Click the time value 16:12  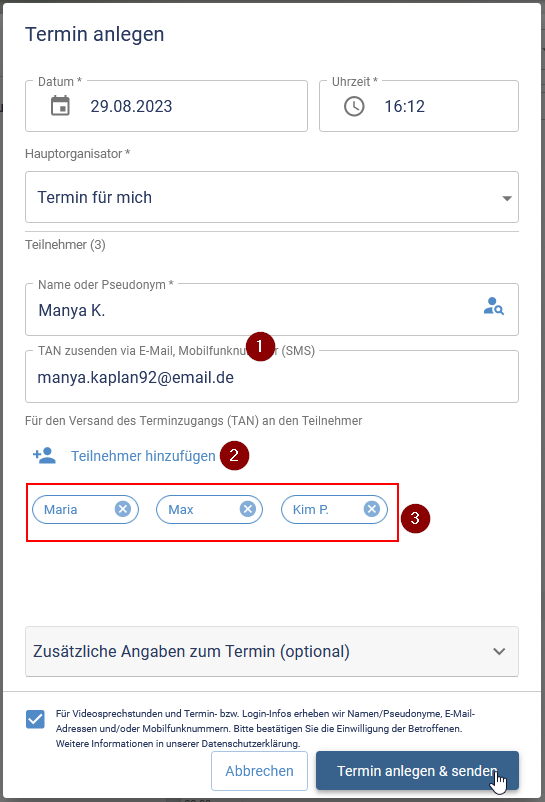pyautogui.click(x=404, y=106)
